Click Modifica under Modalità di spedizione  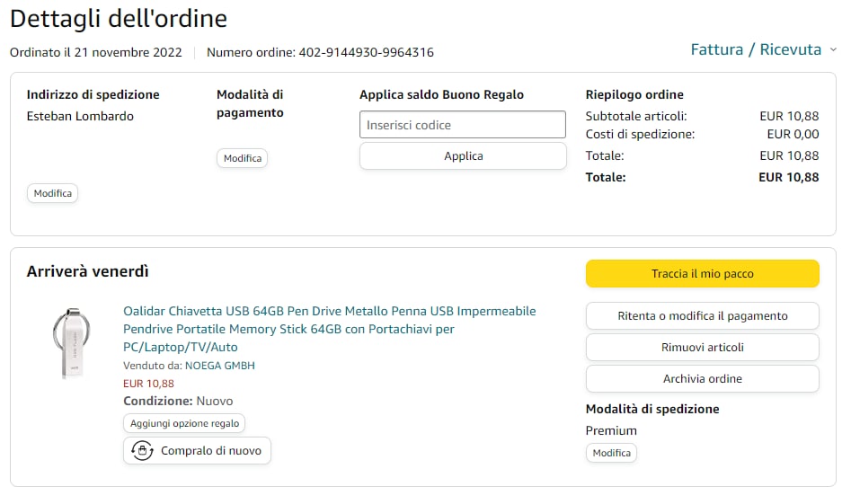click(x=611, y=453)
